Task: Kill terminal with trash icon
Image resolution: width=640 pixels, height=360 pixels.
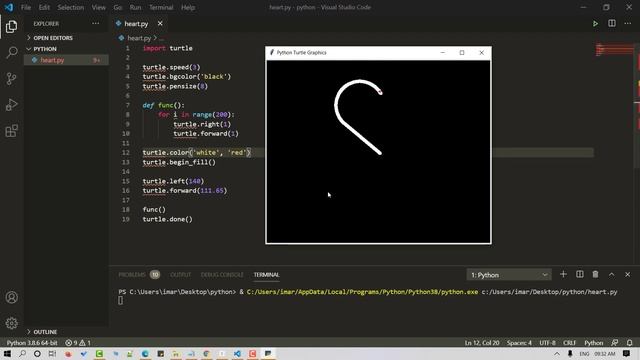Action: click(595, 274)
